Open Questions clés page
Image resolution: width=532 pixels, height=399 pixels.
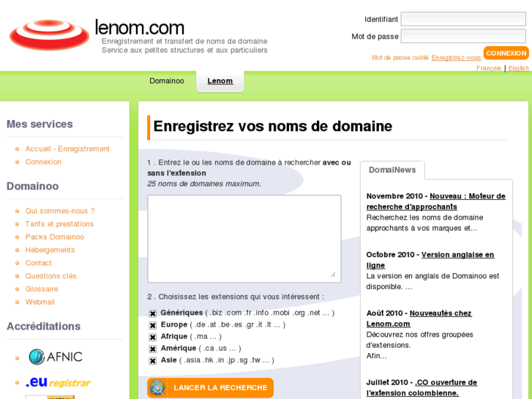[51, 276]
